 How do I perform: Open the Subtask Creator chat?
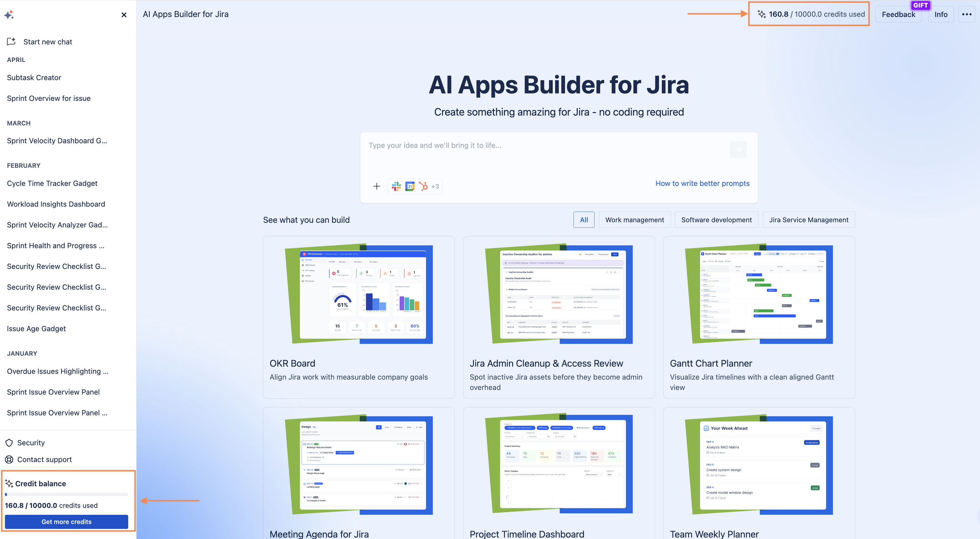click(34, 77)
